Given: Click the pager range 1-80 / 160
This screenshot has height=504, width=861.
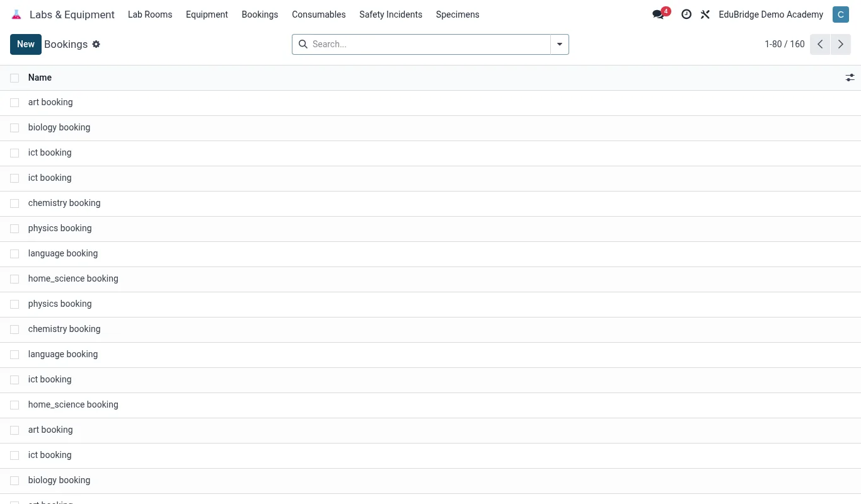Looking at the screenshot, I should coord(785,44).
